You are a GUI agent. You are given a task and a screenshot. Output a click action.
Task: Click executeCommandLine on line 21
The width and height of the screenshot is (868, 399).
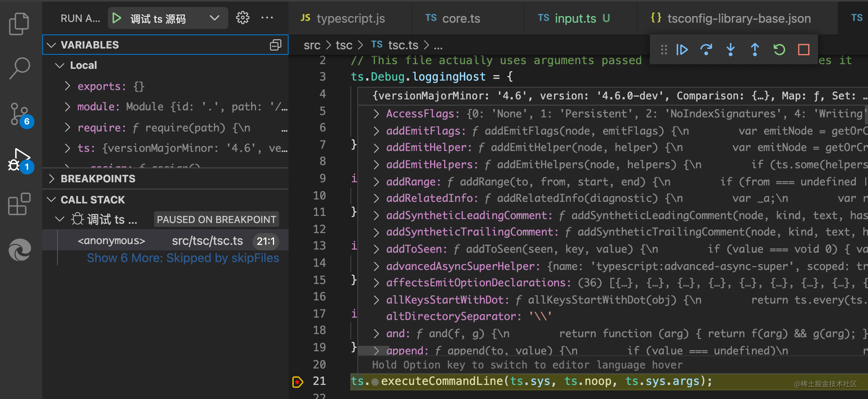point(442,381)
